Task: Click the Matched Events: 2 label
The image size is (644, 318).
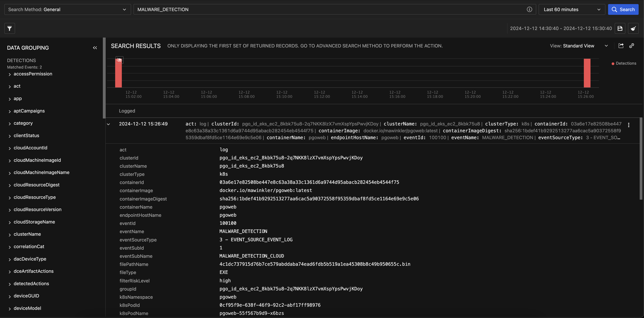Action: click(x=24, y=67)
